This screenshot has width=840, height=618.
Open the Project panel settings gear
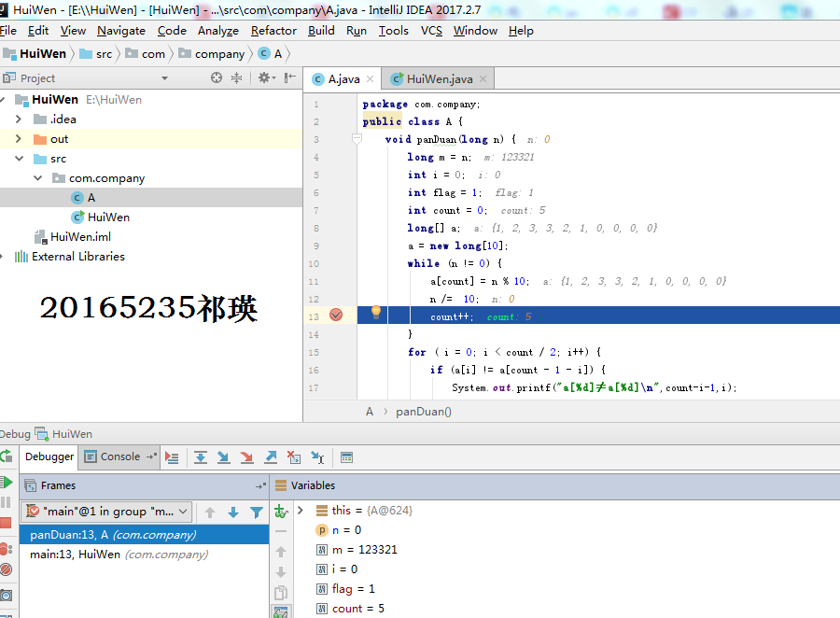265,77
